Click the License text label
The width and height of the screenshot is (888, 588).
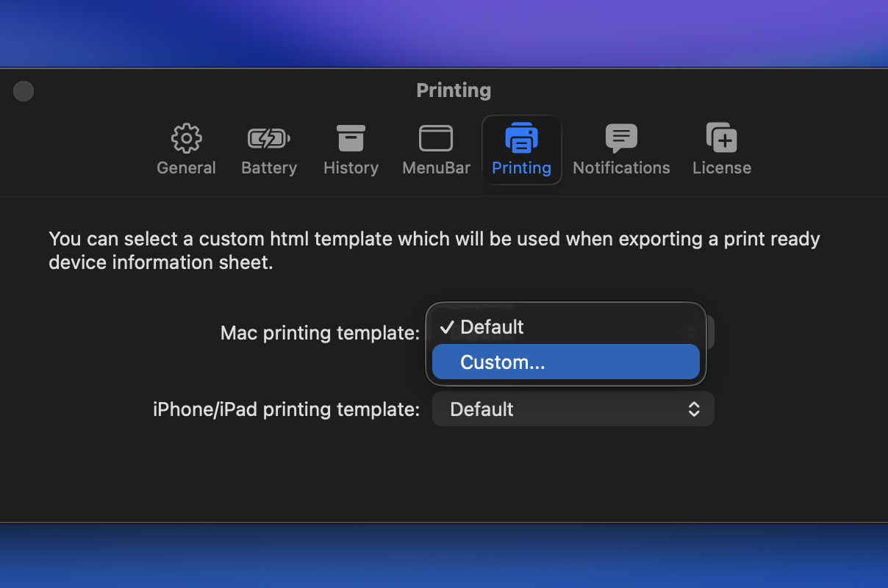(721, 168)
